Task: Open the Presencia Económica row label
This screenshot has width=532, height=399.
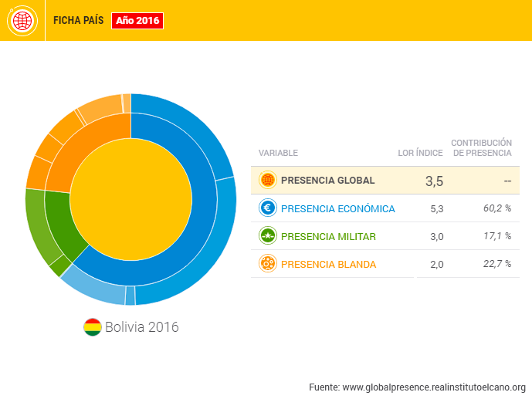Action: pyautogui.click(x=337, y=208)
